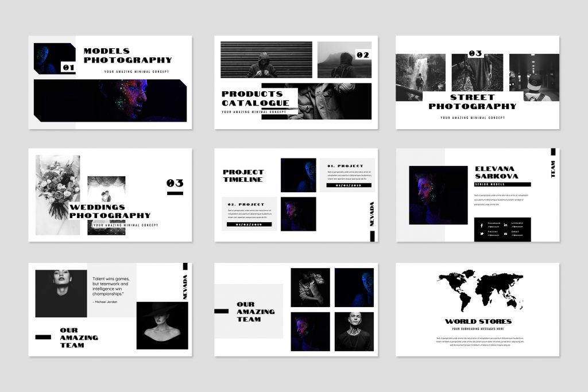Click 'Your Subheading Messages Here' text
Image resolution: width=588 pixels, height=392 pixels.
[x=478, y=329]
